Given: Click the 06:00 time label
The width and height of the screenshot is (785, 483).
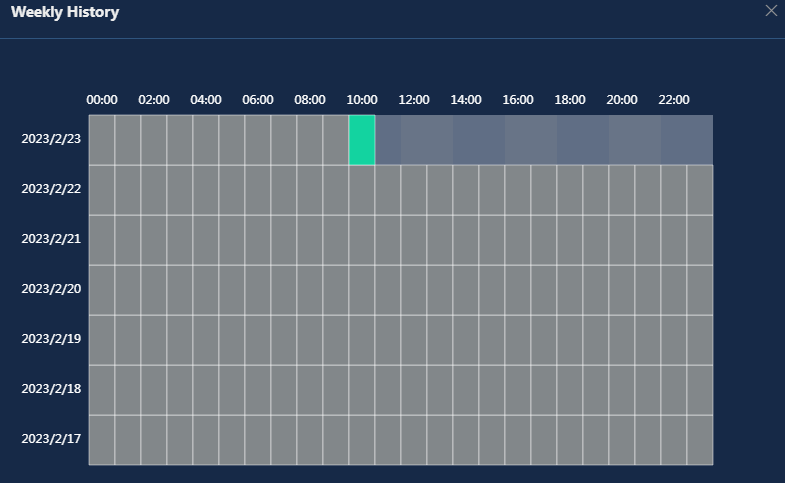Looking at the screenshot, I should coord(258,100).
